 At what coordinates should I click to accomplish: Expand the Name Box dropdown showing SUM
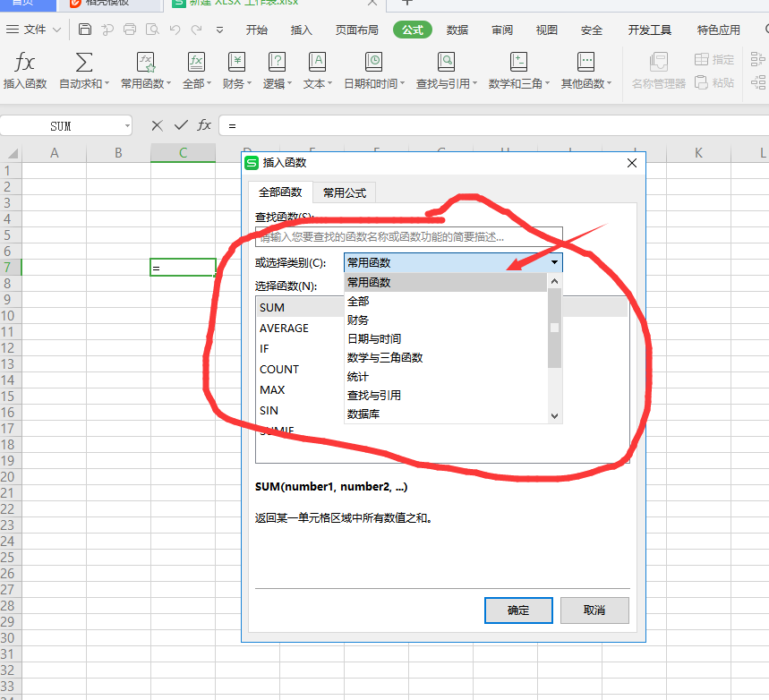126,126
